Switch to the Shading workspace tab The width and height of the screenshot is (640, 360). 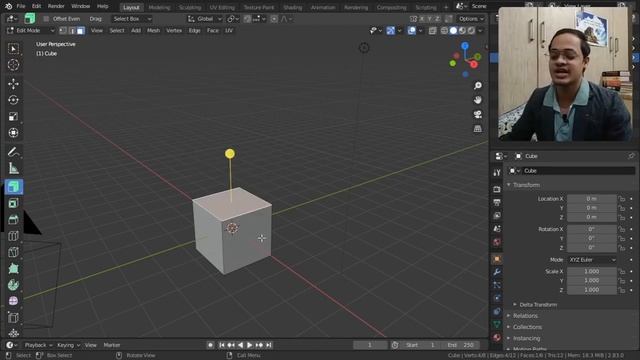293,7
